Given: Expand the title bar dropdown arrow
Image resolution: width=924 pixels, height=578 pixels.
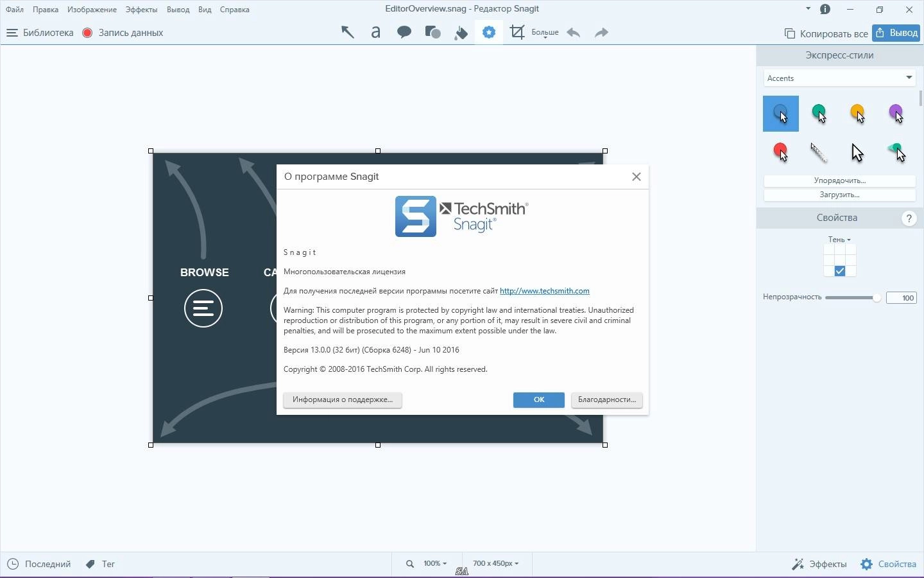Looking at the screenshot, I should point(808,8).
